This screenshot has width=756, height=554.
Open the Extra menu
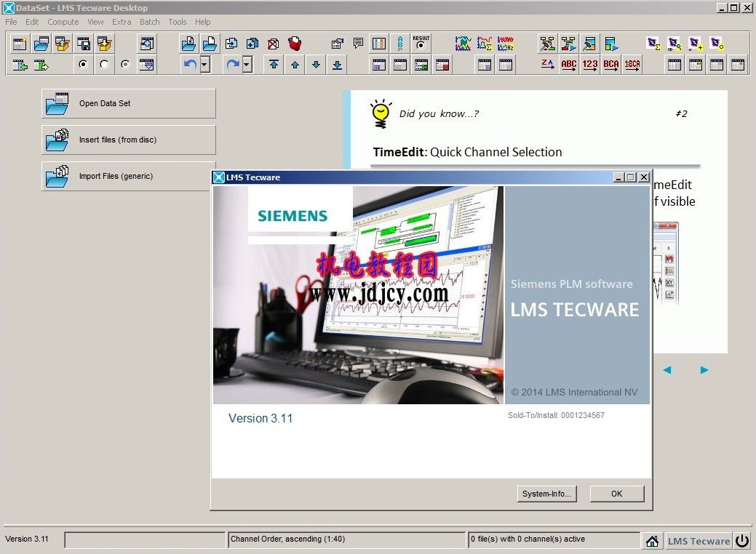click(122, 22)
